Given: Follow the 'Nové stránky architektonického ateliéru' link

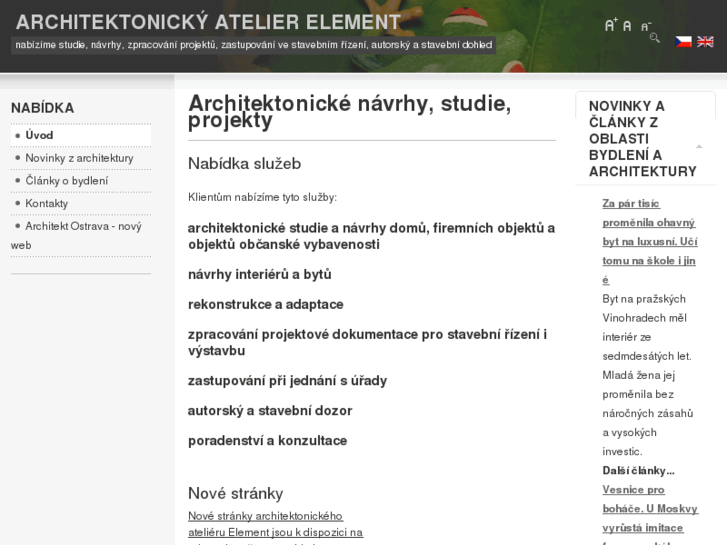Looking at the screenshot, I should pyautogui.click(x=275, y=529).
